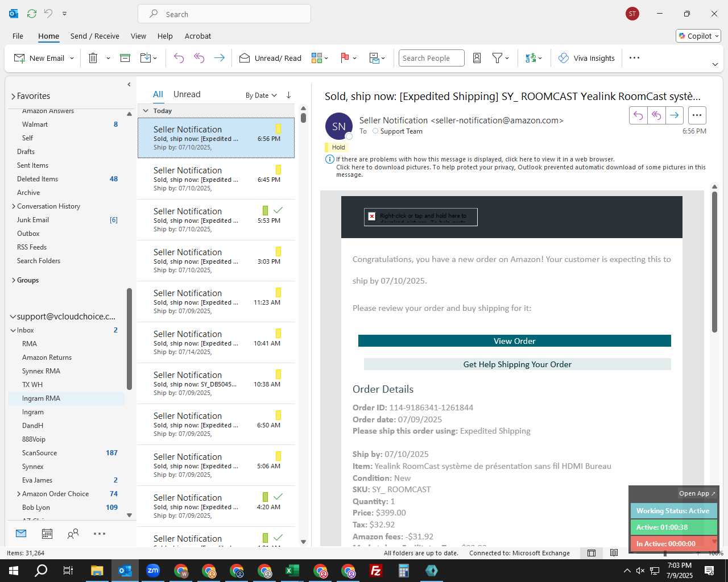
Task: Expand the Favorites section
Action: click(x=13, y=97)
